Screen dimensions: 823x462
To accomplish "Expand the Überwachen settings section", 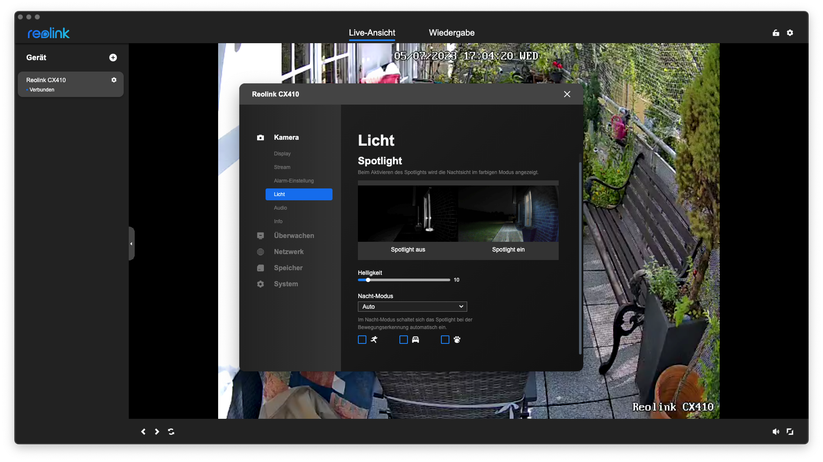I will point(293,236).
